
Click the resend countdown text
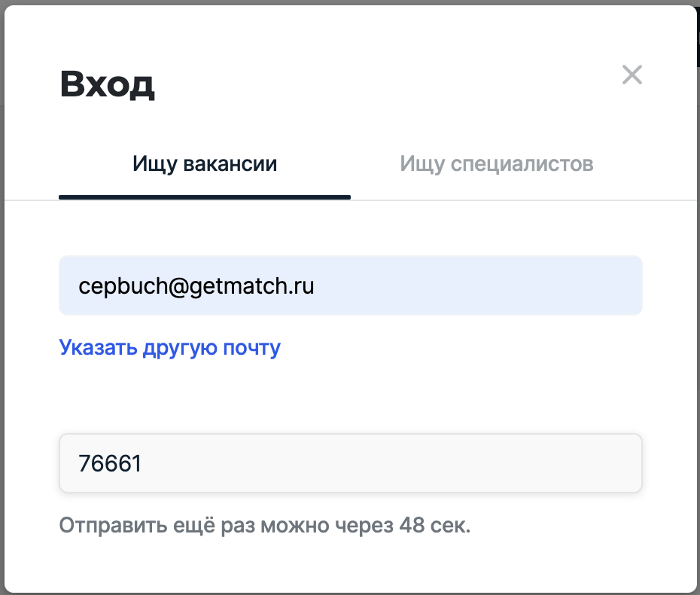click(264, 525)
